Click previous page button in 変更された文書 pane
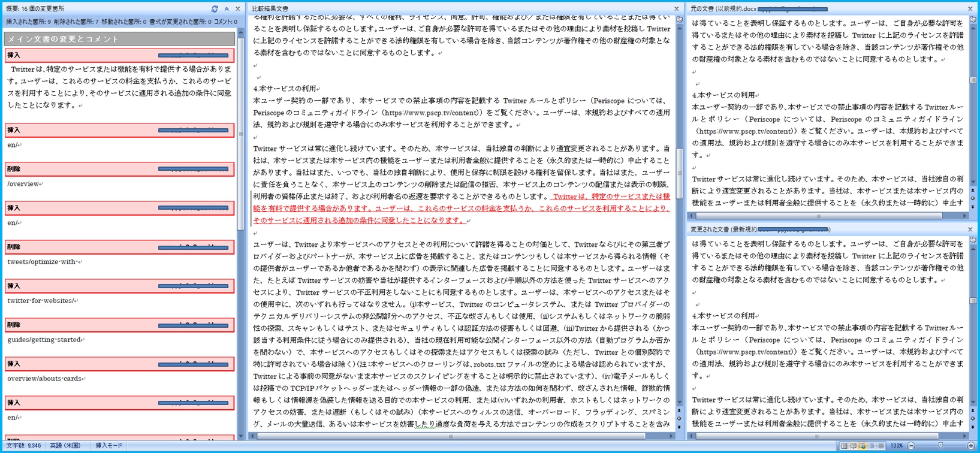 point(973,411)
